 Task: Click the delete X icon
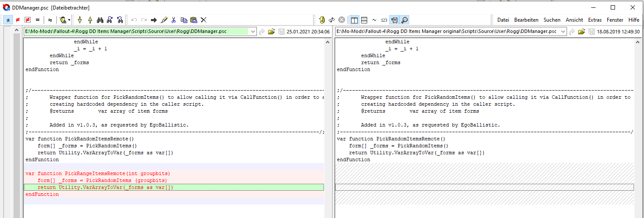click(204, 20)
